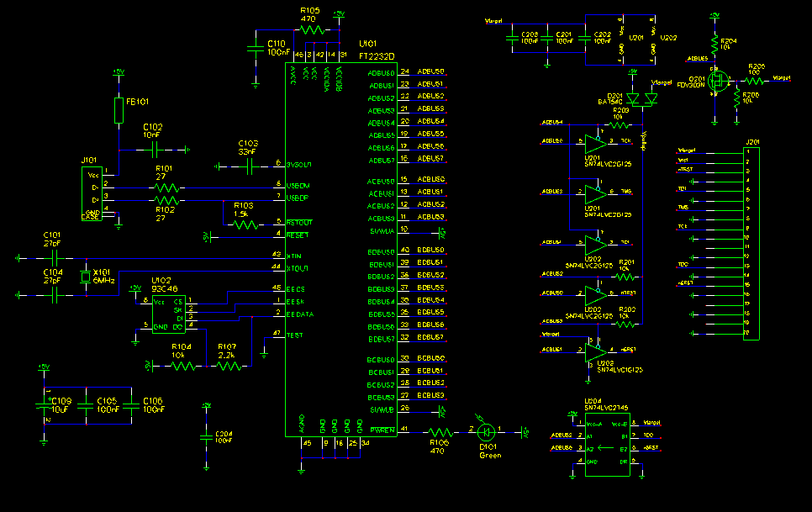This screenshot has height=512, width=812.
Task: Click the C102 10nF capacitor
Action: click(154, 150)
